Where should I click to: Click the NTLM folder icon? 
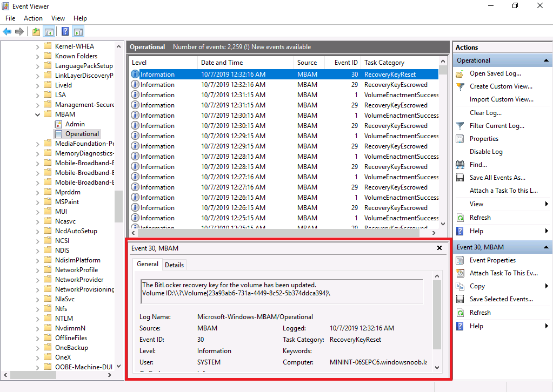coord(48,319)
